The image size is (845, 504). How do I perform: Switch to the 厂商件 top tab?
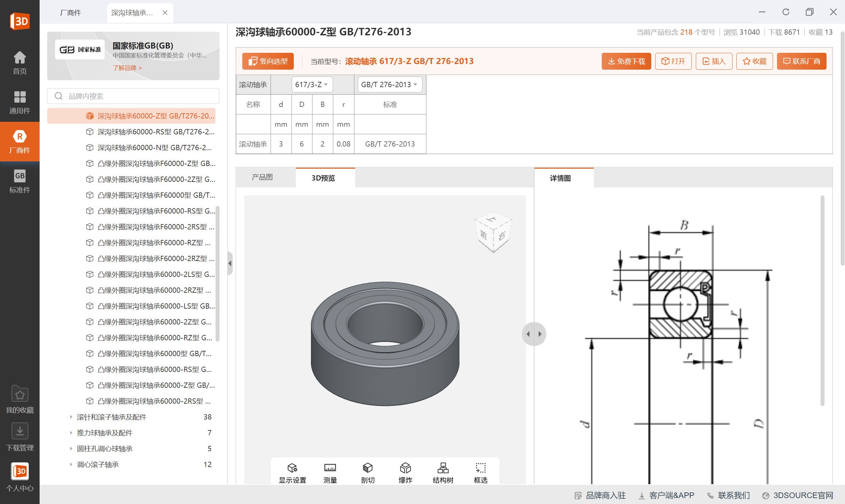[x=70, y=13]
